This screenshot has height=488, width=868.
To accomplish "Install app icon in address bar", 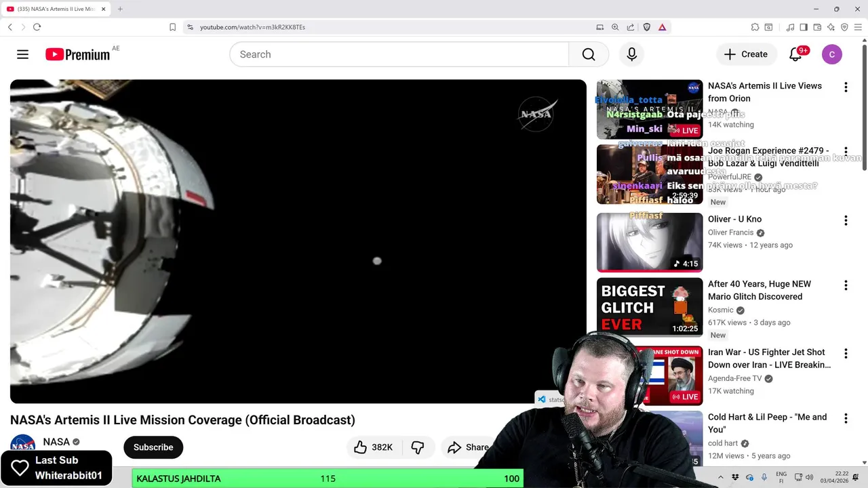I will click(x=599, y=27).
